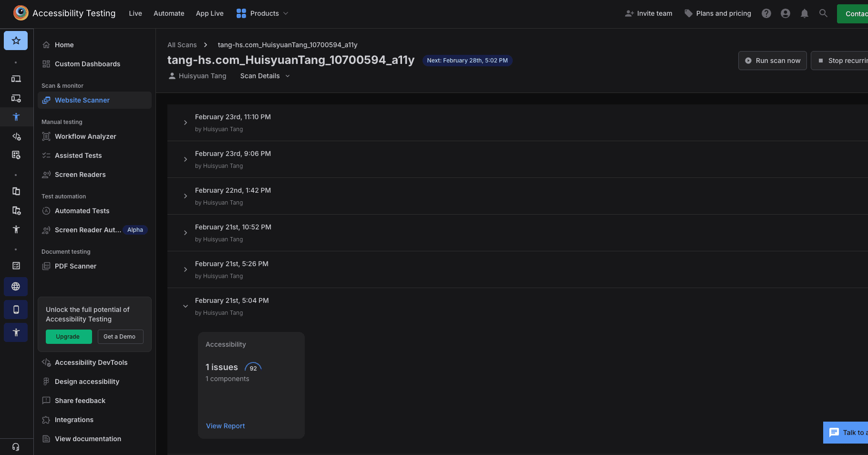Click the PDF Scanner icon
Viewport: 868px width, 455px height.
[46, 266]
